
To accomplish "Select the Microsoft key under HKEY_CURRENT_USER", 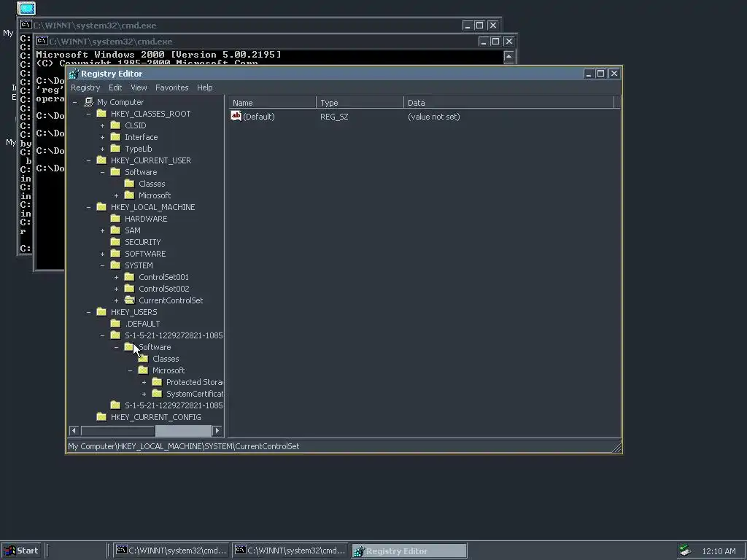I will pyautogui.click(x=155, y=195).
